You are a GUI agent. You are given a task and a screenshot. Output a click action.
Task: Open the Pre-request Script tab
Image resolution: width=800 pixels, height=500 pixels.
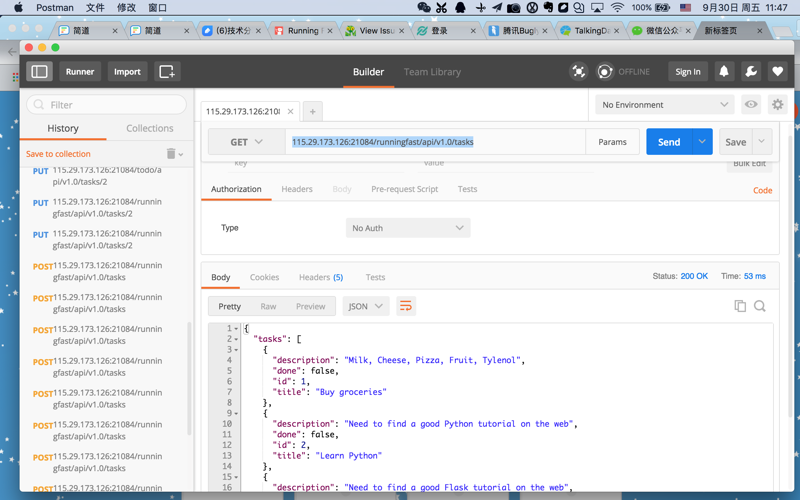pos(405,189)
